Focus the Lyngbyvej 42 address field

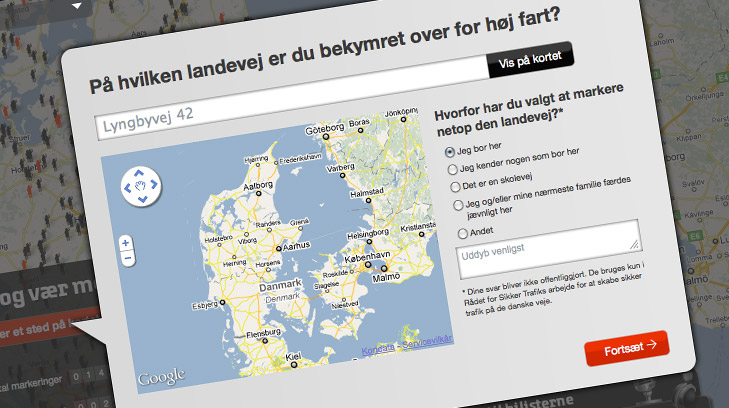(290, 118)
